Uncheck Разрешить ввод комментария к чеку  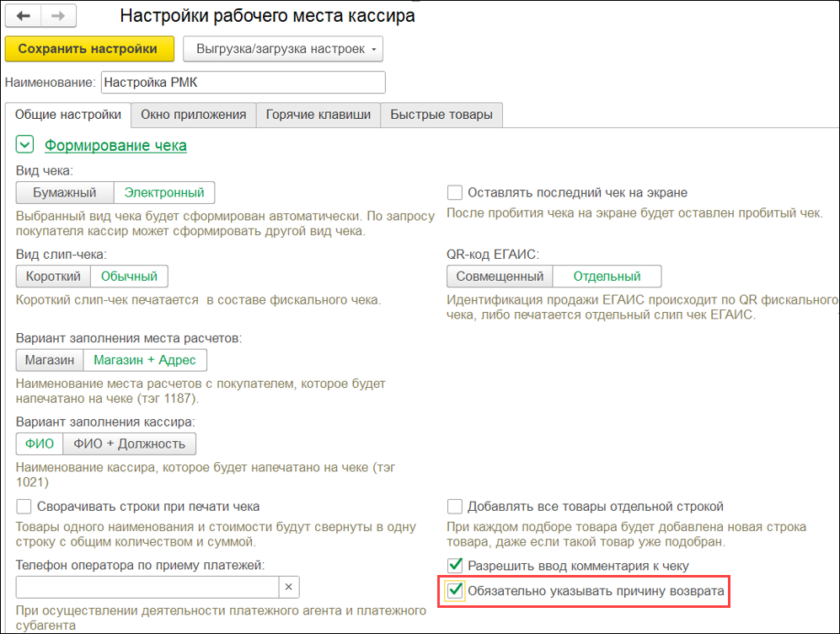(455, 565)
